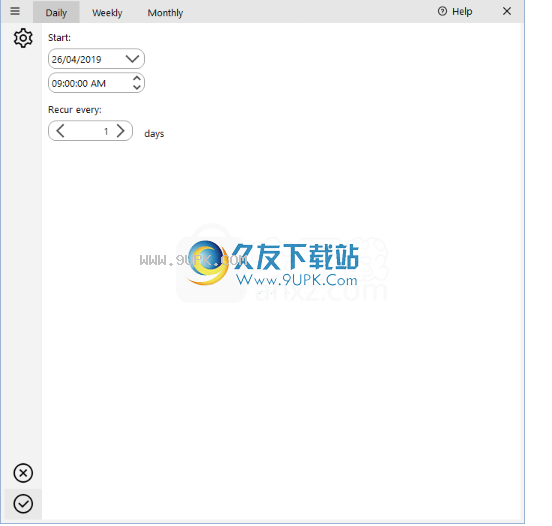Viewport: 552px width, 526px height.
Task: Open the settings gear icon
Action: (x=23, y=38)
